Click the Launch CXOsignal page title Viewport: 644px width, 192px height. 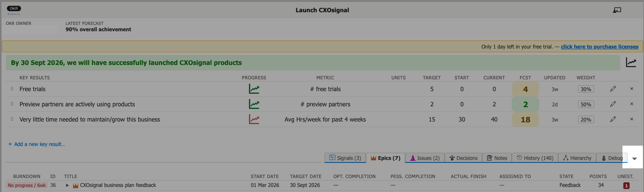pyautogui.click(x=322, y=10)
